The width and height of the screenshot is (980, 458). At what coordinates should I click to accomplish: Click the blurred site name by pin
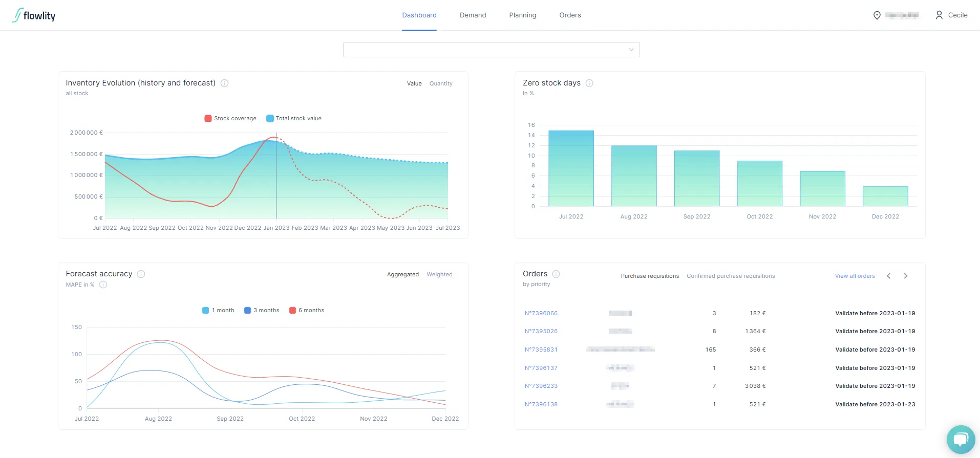902,15
